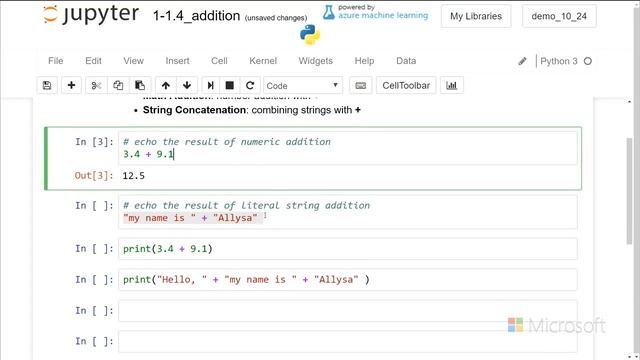Interrupt kernel with stop square icon
Image resolution: width=640 pixels, height=360 pixels.
click(x=229, y=85)
